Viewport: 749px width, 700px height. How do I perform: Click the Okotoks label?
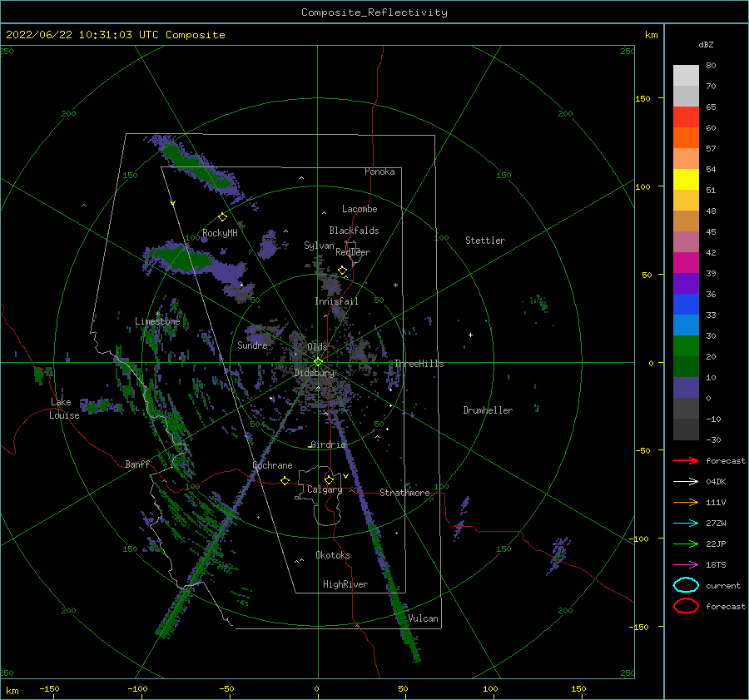pyautogui.click(x=333, y=555)
